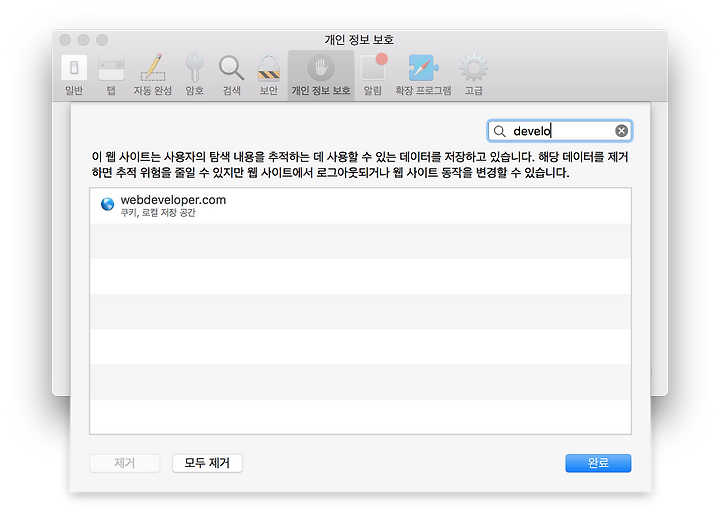Click the minimize window button
The height and width of the screenshot is (511, 720).
pos(84,40)
